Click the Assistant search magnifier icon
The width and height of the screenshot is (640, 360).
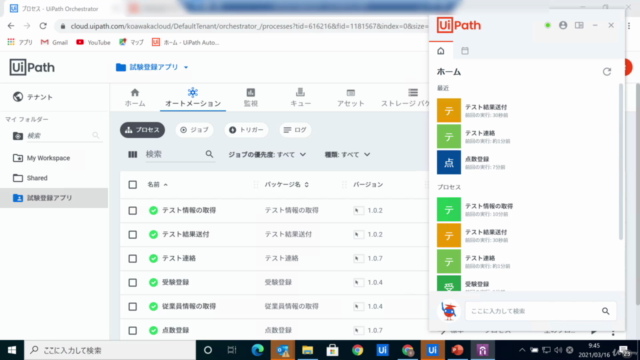(606, 311)
